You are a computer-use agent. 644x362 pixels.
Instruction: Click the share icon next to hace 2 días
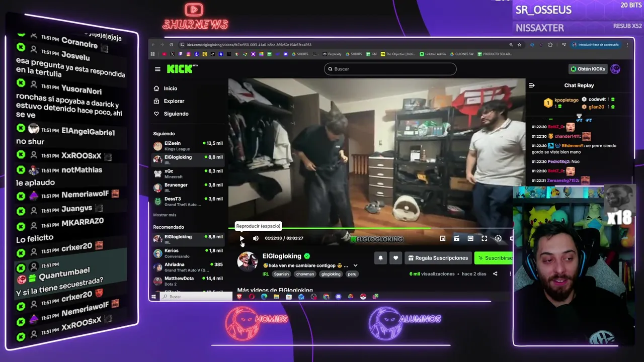(495, 274)
